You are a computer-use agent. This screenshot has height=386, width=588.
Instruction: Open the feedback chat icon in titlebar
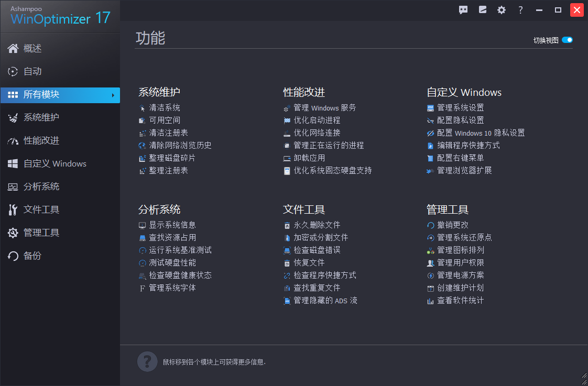pyautogui.click(x=463, y=9)
